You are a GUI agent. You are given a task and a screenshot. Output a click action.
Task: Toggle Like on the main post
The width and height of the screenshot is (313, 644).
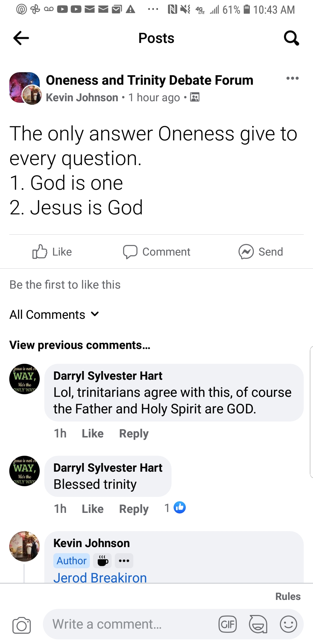(52, 252)
